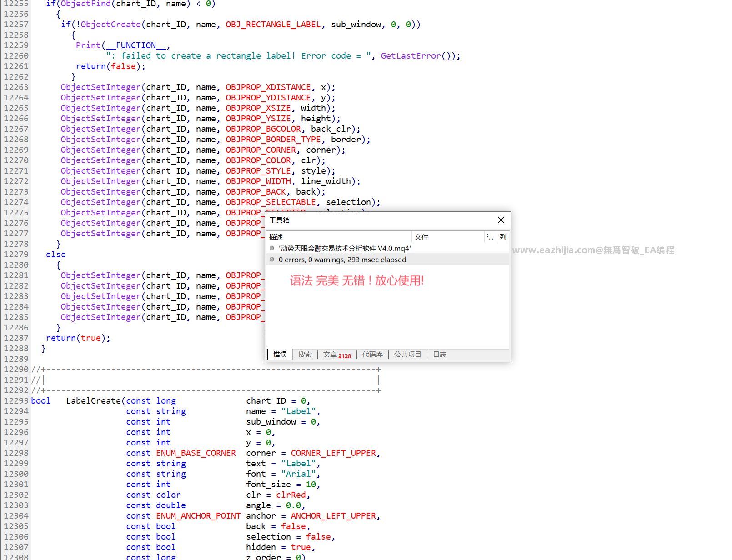The image size is (732, 560).
Task: Select the mq4 file name row
Action: pos(387,248)
